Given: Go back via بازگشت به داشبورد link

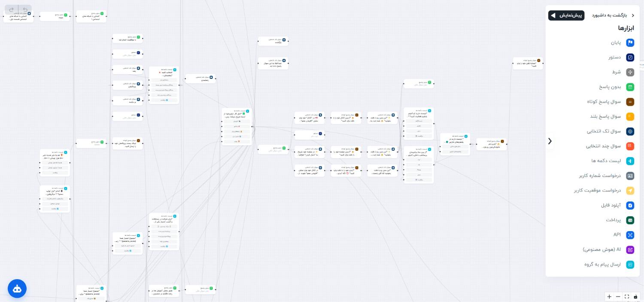Looking at the screenshot, I should (610, 15).
